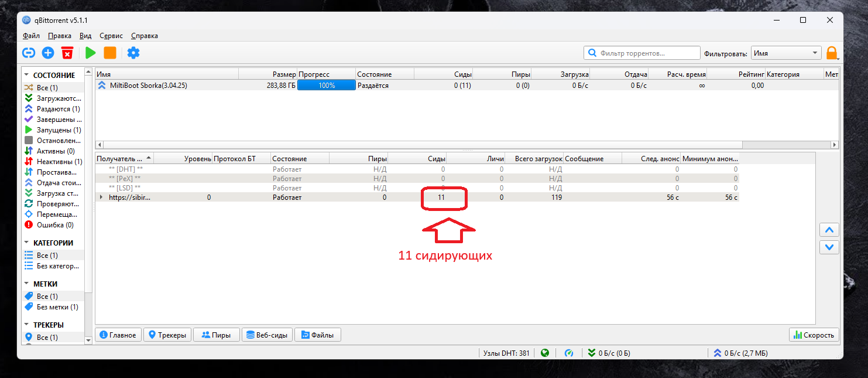868x378 pixels.
Task: Click the add torrent link icon
Action: pyautogui.click(x=29, y=53)
